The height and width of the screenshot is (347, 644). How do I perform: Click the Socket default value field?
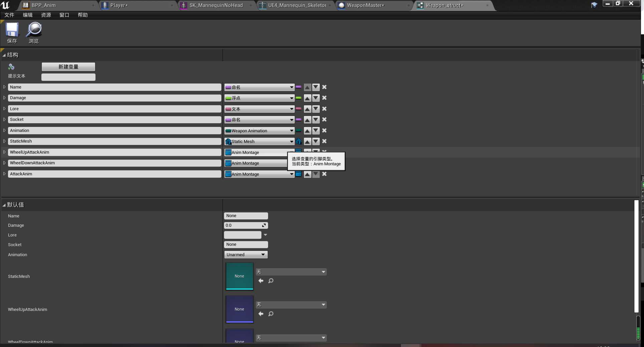pos(246,244)
